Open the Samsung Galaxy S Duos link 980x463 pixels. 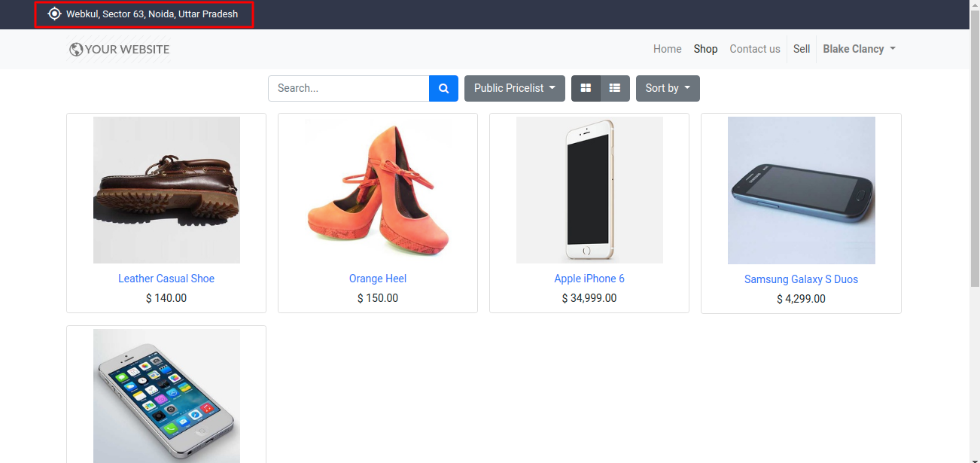[801, 279]
